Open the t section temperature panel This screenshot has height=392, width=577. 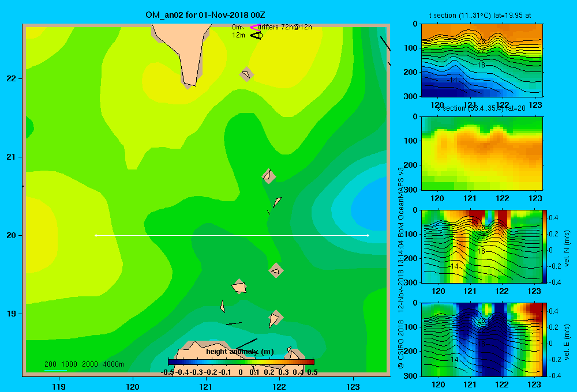tap(482, 61)
